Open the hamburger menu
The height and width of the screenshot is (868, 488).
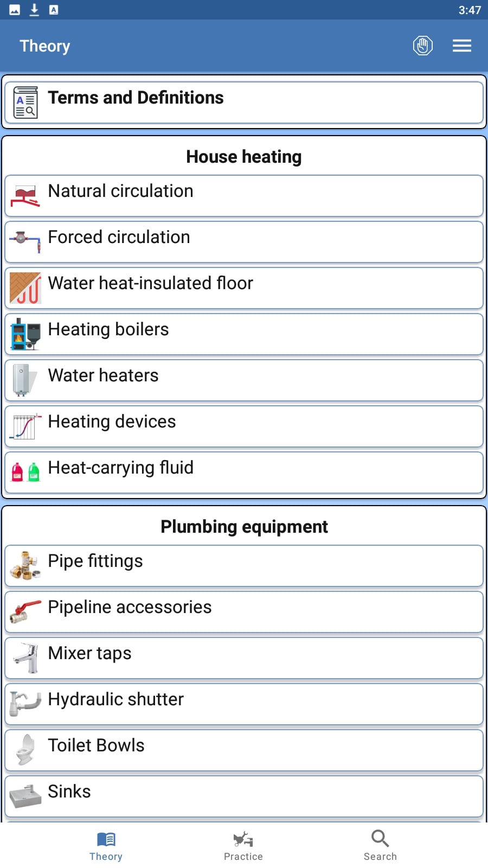(461, 46)
